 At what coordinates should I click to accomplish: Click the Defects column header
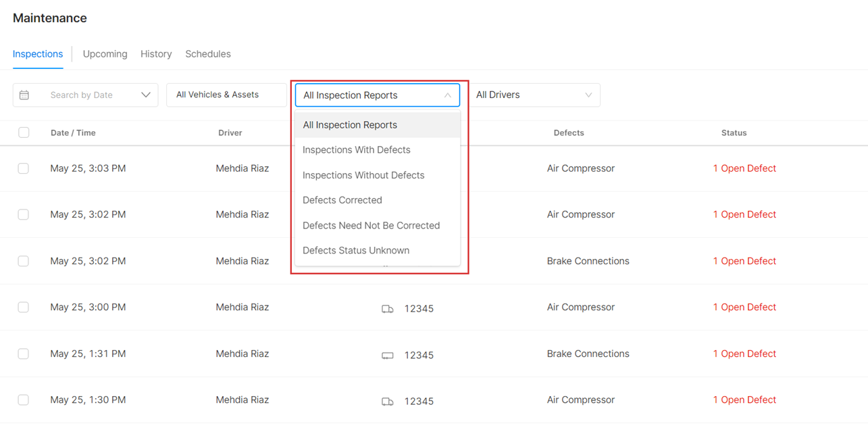point(569,133)
